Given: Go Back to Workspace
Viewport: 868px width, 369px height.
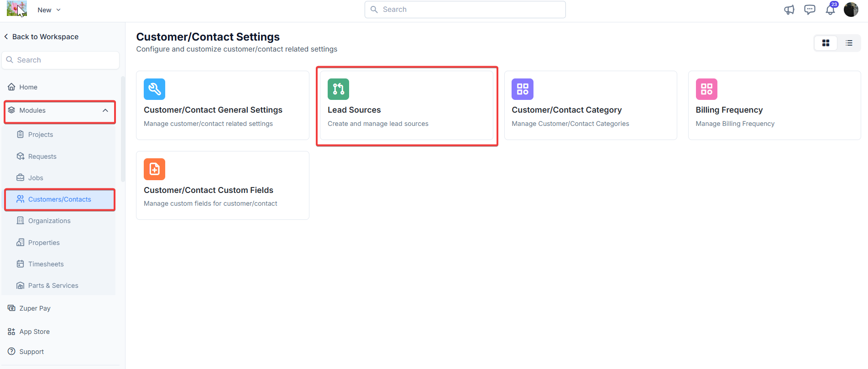Looking at the screenshot, I should (41, 36).
